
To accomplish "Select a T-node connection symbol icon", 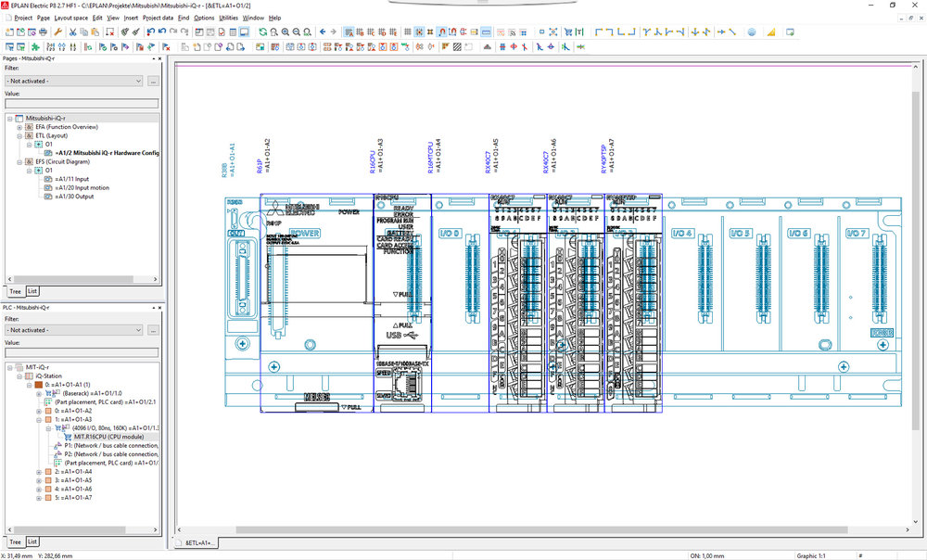I will (646, 32).
